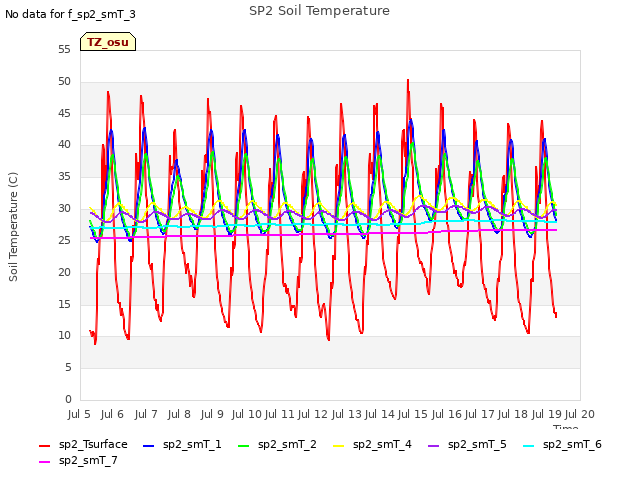Select the sp2_smT_5 legend label
The image size is (640, 480).
(x=477, y=444)
